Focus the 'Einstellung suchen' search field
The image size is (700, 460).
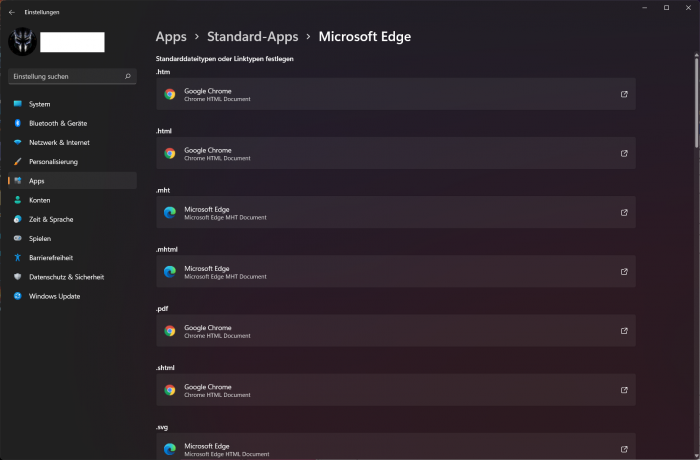pos(72,76)
